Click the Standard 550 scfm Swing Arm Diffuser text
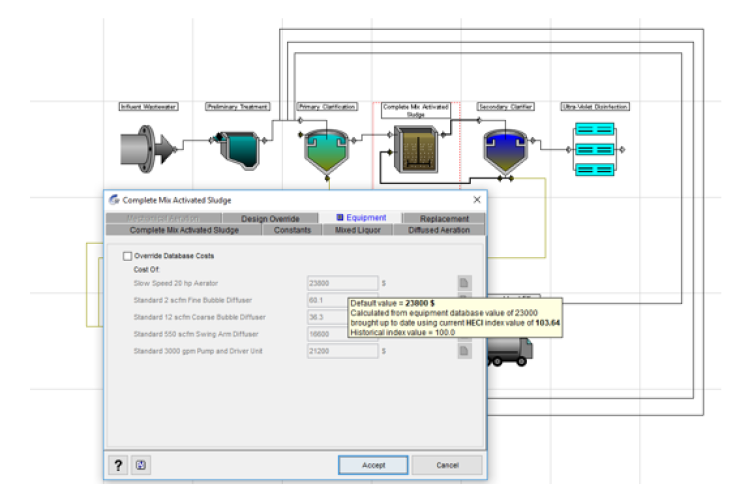This screenshot has height=500, width=750. [x=196, y=334]
